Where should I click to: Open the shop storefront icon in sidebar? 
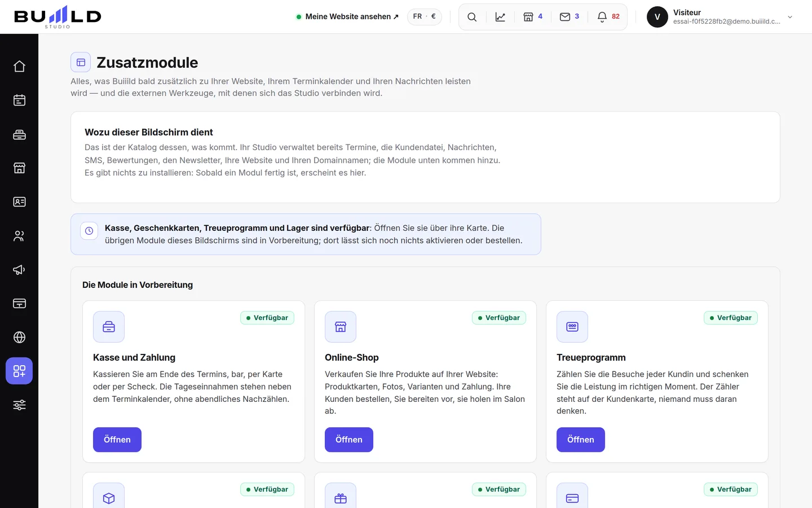[x=19, y=168]
